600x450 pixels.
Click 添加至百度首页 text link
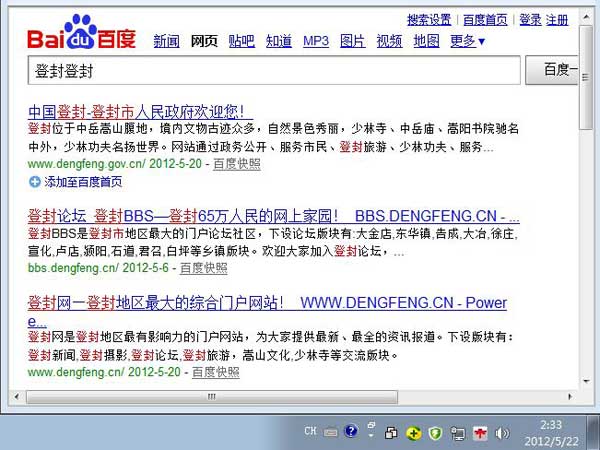point(83,182)
